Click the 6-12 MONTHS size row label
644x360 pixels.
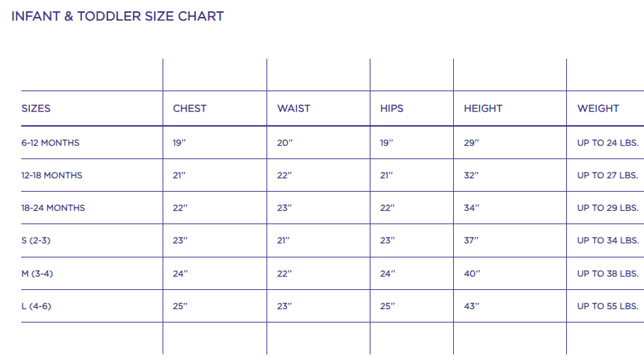click(x=50, y=143)
